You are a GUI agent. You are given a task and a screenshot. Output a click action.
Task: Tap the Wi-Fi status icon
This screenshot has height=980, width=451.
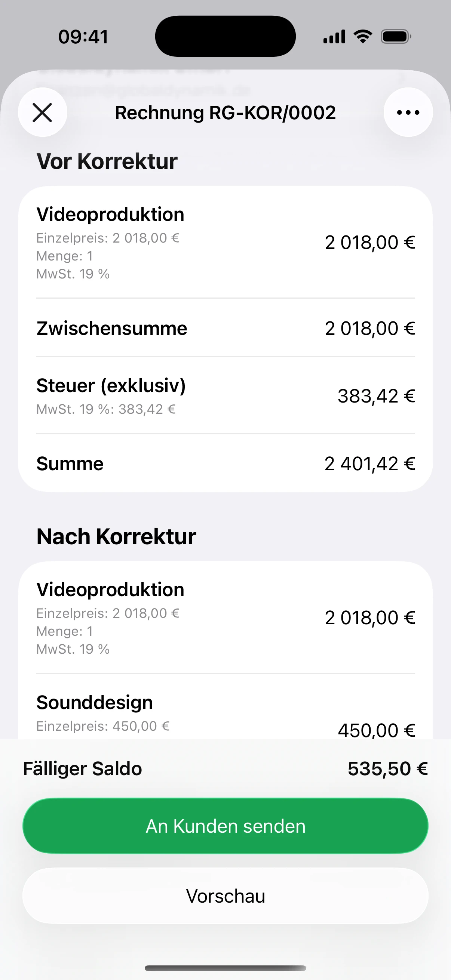click(x=363, y=37)
